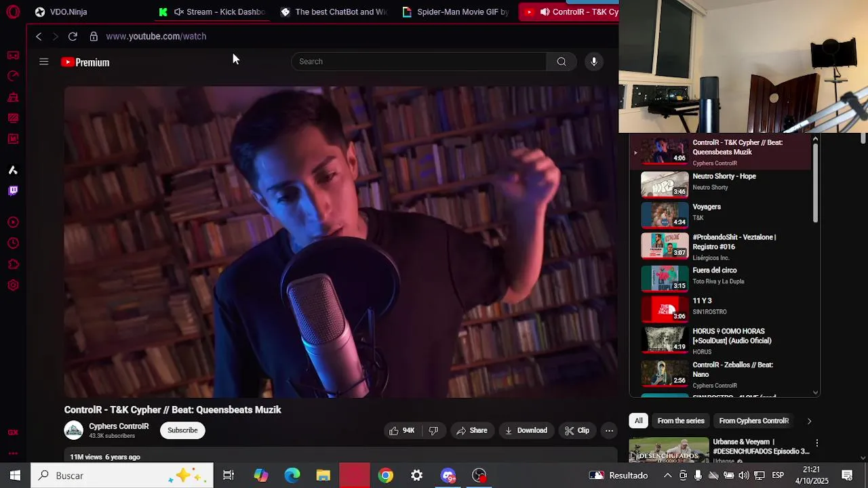
Task: Select ControlR - T&K Cypher browser tab
Action: coord(570,12)
